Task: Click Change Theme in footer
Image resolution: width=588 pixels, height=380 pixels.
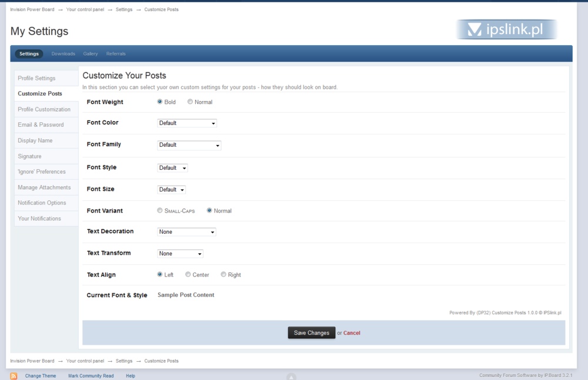Action: [41, 376]
